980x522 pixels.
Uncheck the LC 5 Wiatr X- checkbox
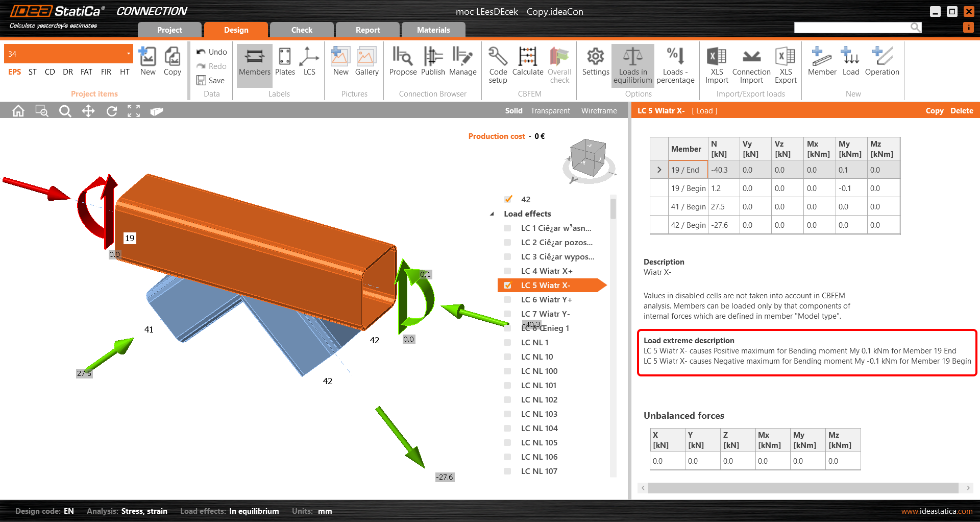click(507, 286)
